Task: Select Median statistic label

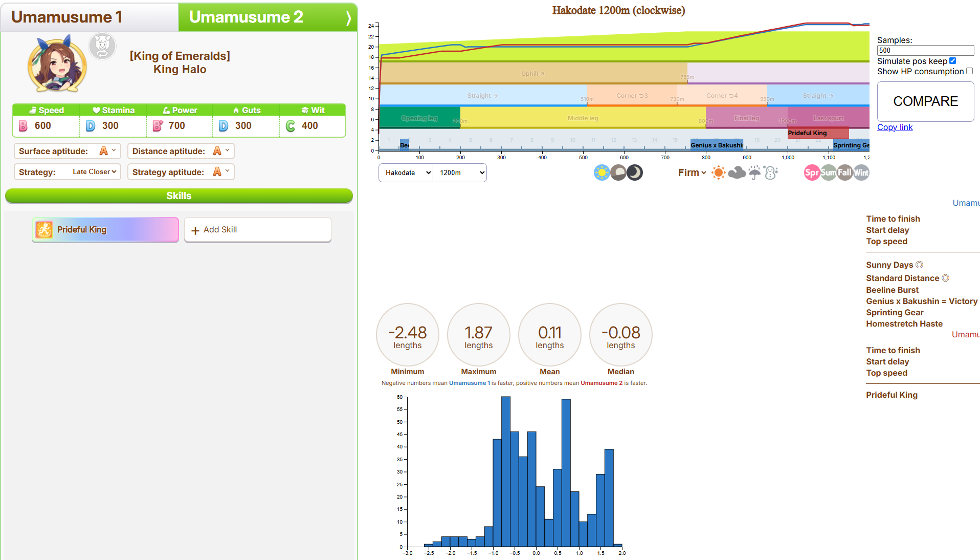Action: [x=621, y=372]
